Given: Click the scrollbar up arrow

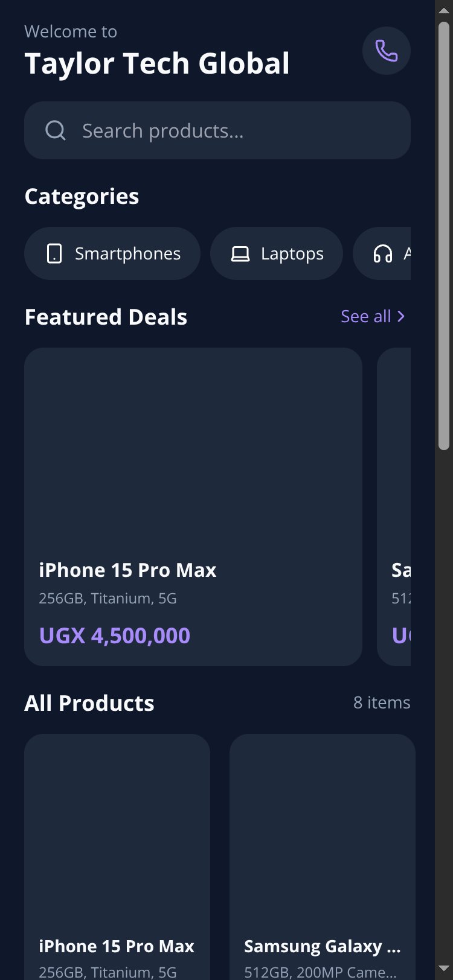Looking at the screenshot, I should tap(444, 10).
